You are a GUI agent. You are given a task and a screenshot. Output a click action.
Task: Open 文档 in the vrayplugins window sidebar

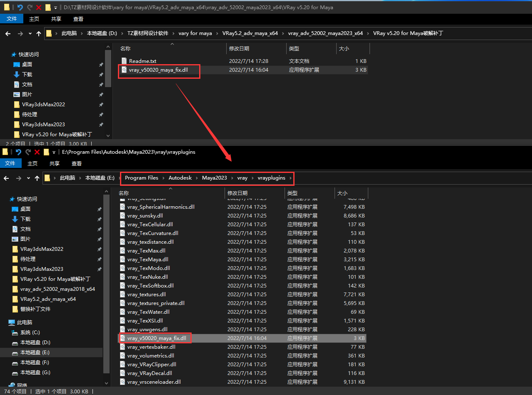click(25, 229)
